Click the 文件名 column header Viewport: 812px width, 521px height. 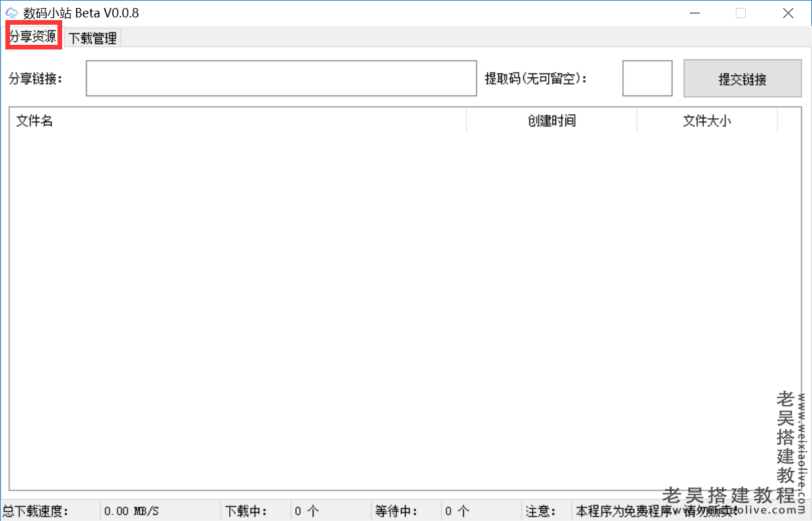tap(34, 121)
